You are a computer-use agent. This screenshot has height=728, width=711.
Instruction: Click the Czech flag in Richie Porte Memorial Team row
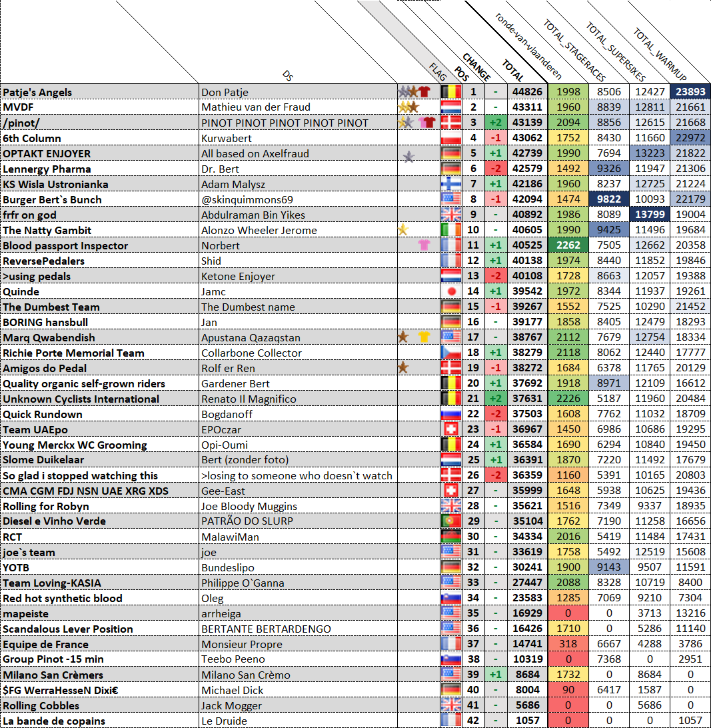451,353
